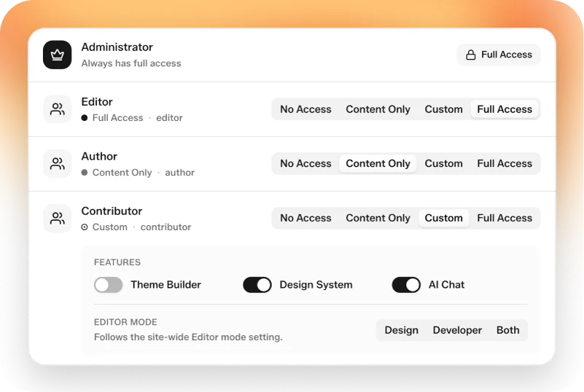The image size is (584, 392).
Task: Choose Custom for the Editor role
Action: [443, 109]
